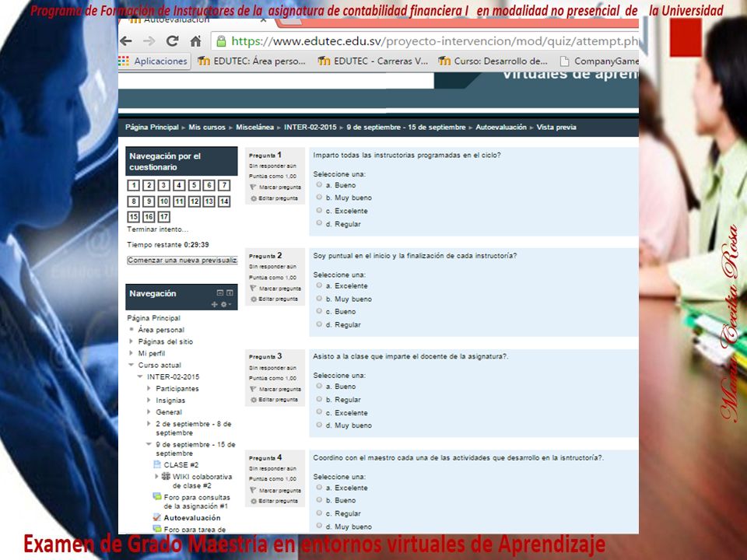The height and width of the screenshot is (560, 747).
Task: Expand 'Páginas del sitio' tree node
Action: (x=131, y=341)
